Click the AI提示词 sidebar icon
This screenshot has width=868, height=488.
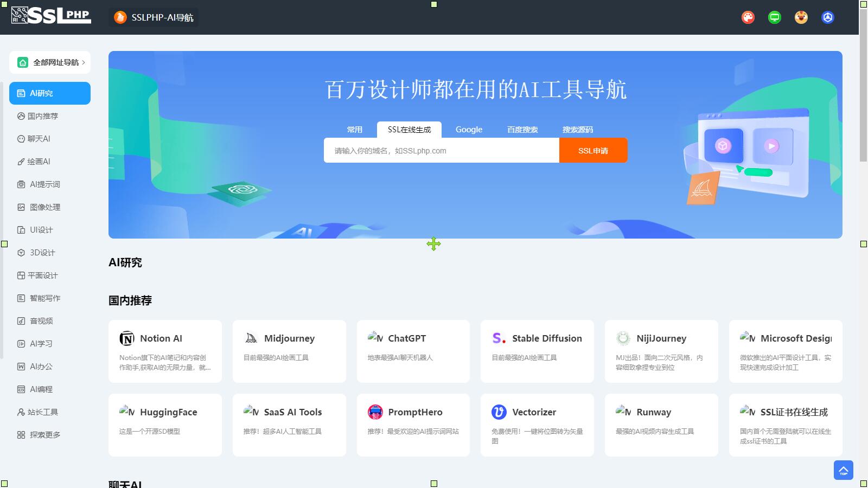(x=21, y=184)
